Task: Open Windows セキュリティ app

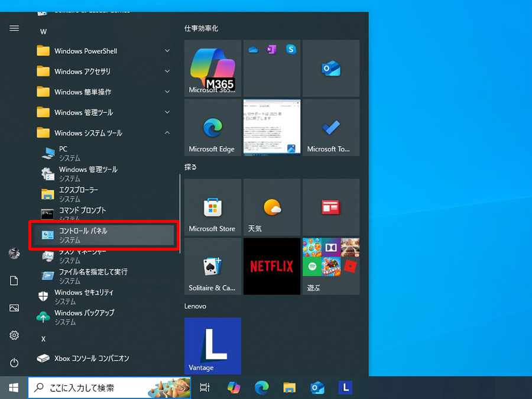Action: pyautogui.click(x=103, y=297)
